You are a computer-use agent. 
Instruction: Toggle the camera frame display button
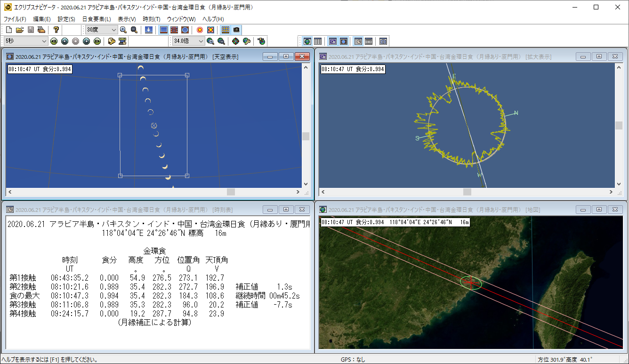point(236,30)
